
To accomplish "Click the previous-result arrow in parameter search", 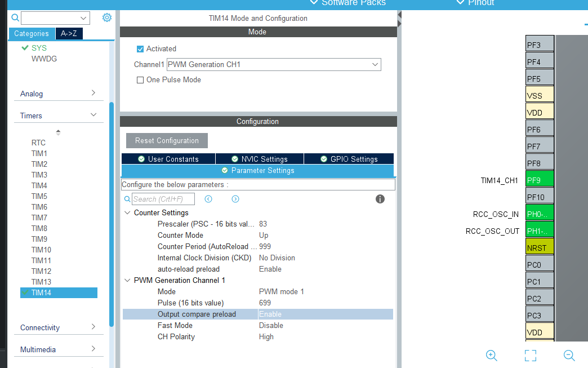I will tap(208, 199).
